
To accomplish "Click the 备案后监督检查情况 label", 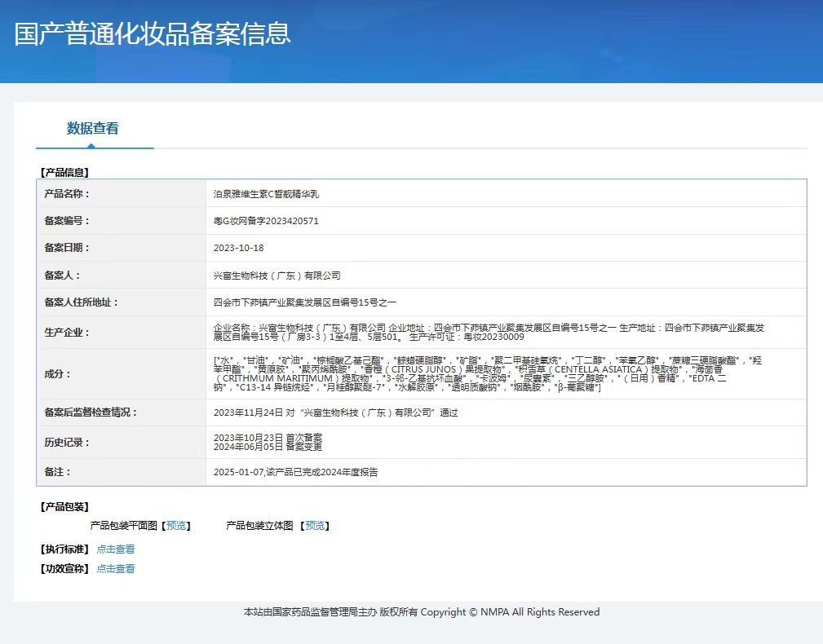I will 91,412.
